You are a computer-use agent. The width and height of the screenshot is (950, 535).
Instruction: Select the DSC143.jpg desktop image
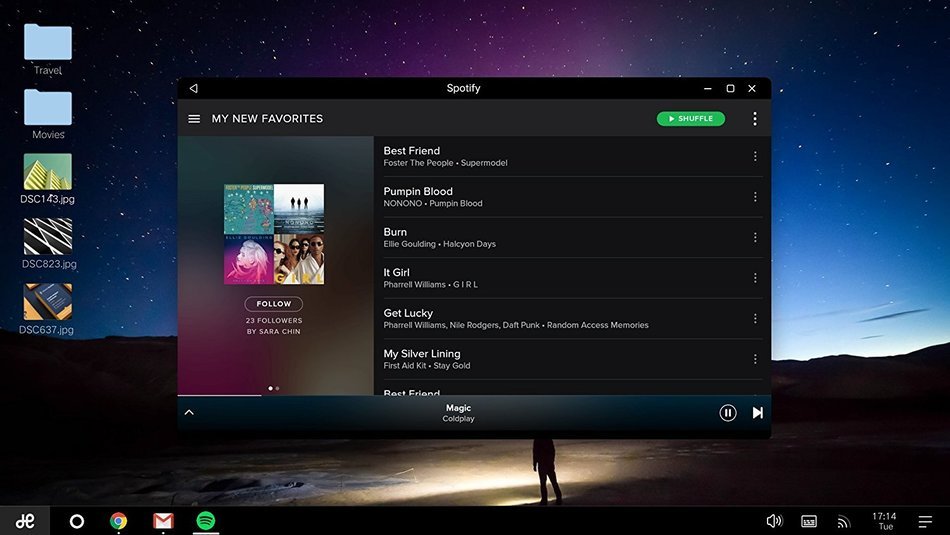click(x=48, y=179)
